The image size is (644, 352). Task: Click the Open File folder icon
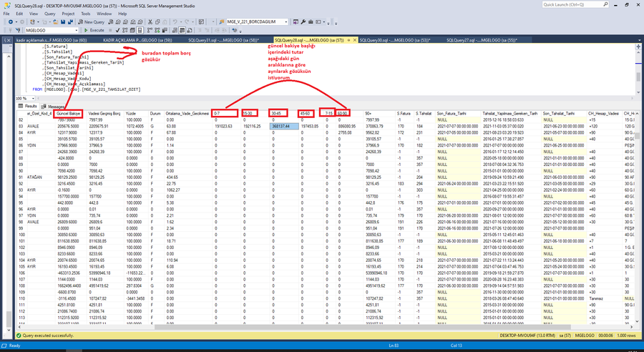coord(55,21)
